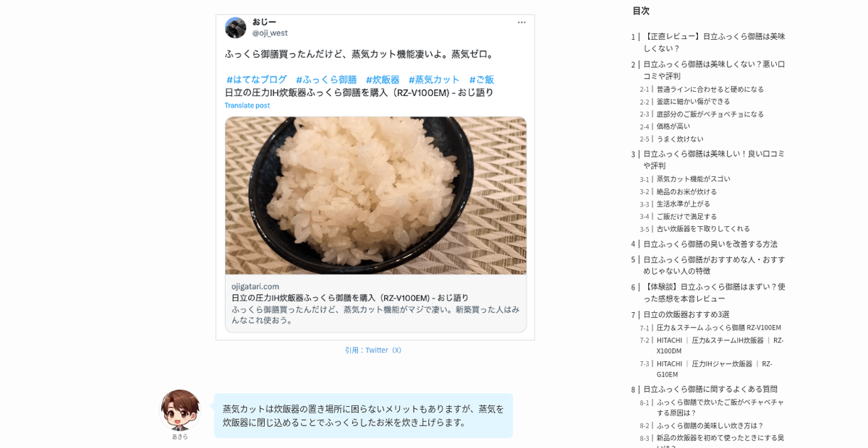Open the tweet's three-dot more menu

pyautogui.click(x=522, y=22)
